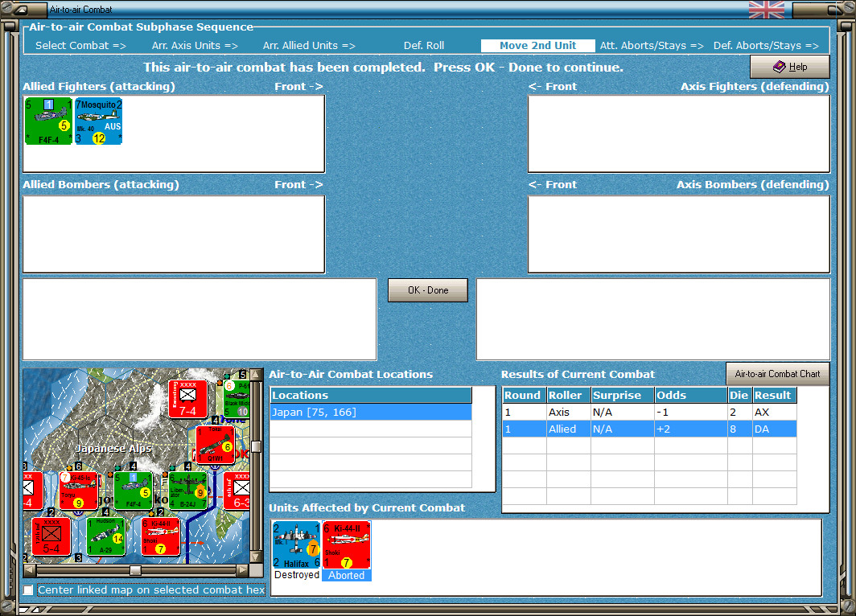Click the Hudson A-29 unit on the map
The height and width of the screenshot is (616, 856).
(106, 536)
